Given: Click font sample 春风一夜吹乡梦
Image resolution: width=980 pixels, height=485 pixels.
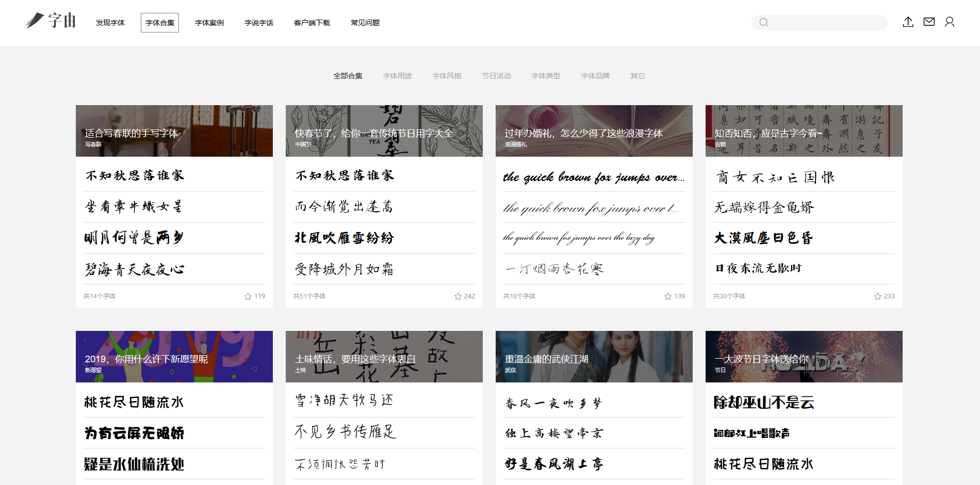Looking at the screenshot, I should point(553,403).
